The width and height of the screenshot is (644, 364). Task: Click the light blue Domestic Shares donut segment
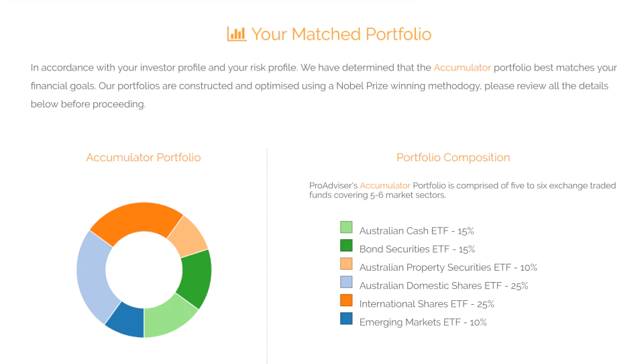coord(93,275)
